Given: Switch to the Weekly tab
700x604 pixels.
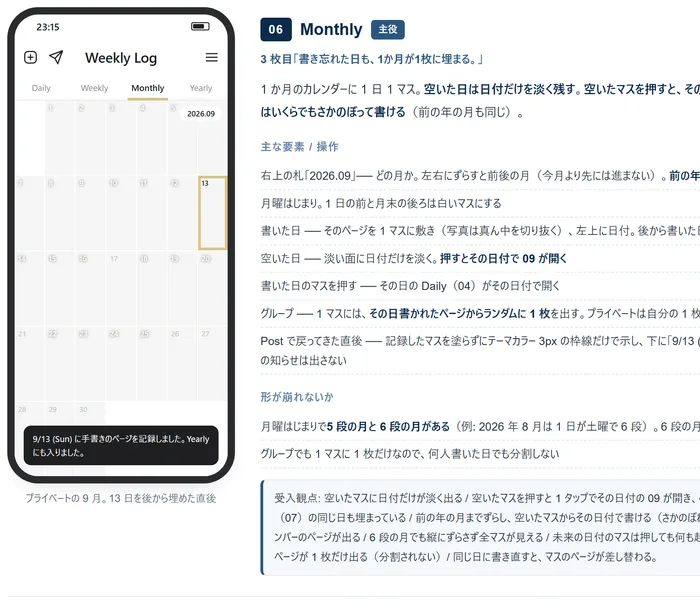Looking at the screenshot, I should (94, 88).
